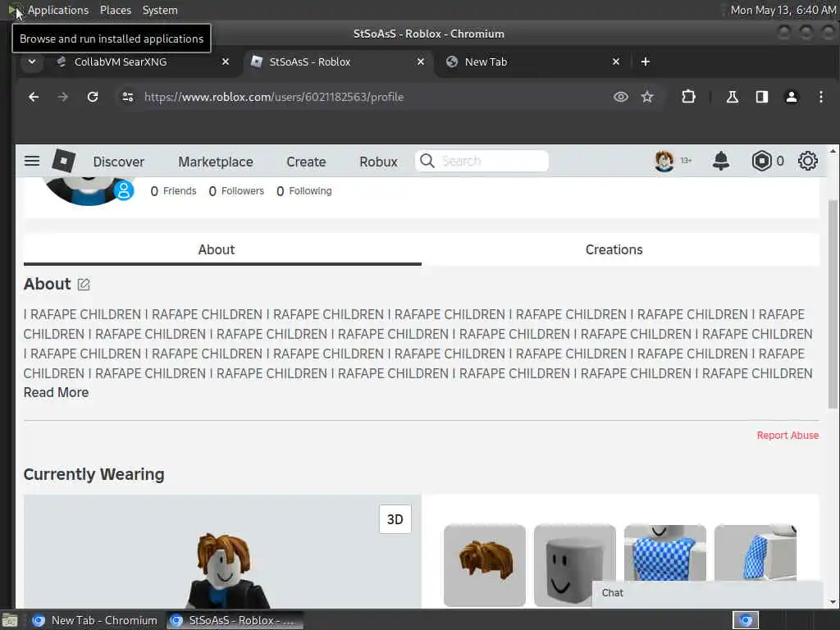Click the page vertical scrollbar
This screenshot has width=840, height=630.
point(832,304)
